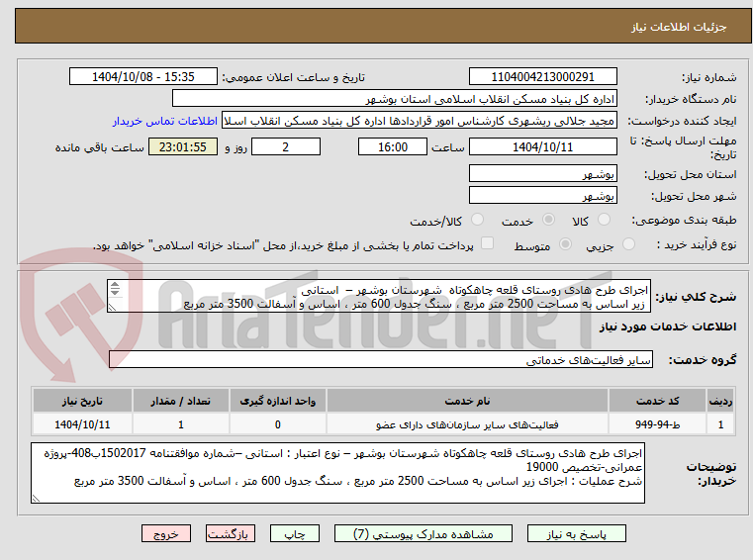Select the کالا radio button
753x560 pixels.
point(604,220)
